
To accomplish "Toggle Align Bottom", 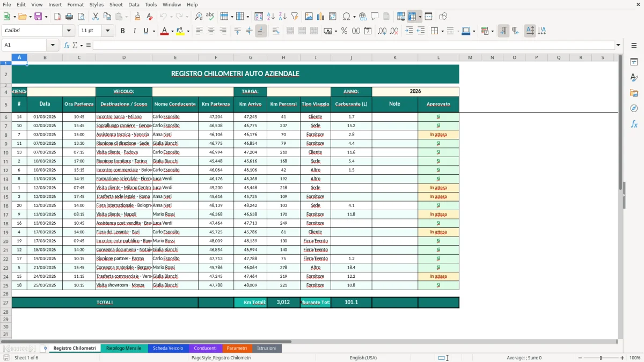I will [261, 31].
